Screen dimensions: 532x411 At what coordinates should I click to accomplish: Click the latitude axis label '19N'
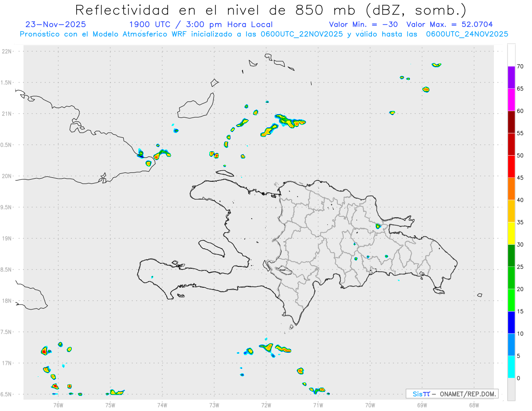pos(8,239)
